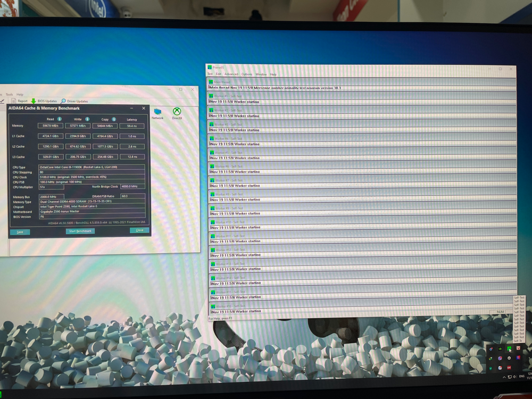The height and width of the screenshot is (399, 532).
Task: Click the Chipset field Intel Tiger Point Z590
Action: (x=92, y=206)
